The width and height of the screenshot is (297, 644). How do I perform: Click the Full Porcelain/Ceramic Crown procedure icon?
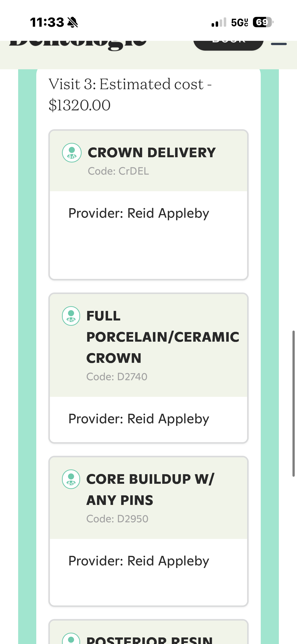(71, 316)
